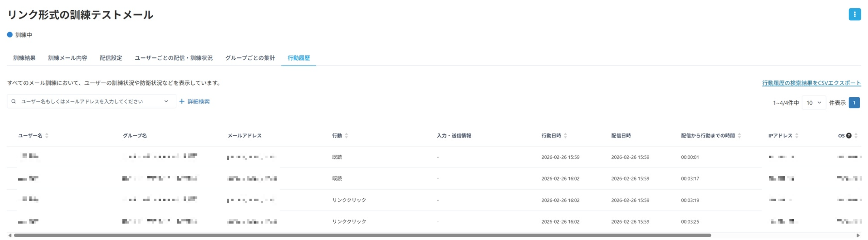868x240 pixels.
Task: Click the plus icon beside 詳細検索
Action: click(182, 101)
